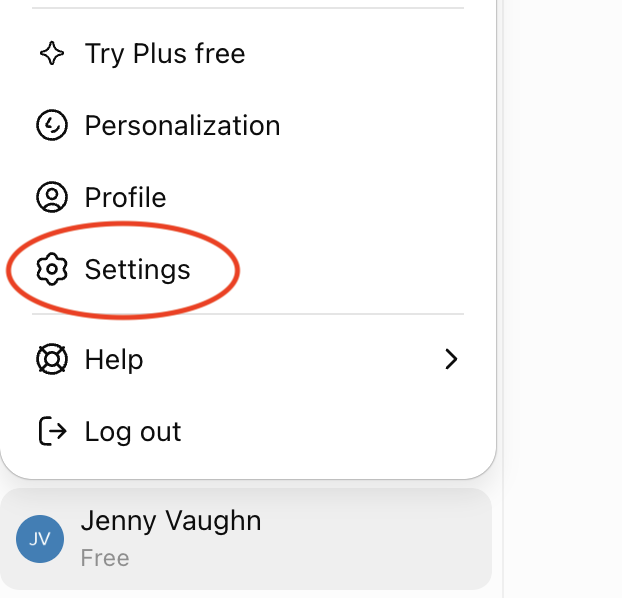The image size is (622, 598).
Task: Click the Free plan label under the name
Action: [x=105, y=558]
